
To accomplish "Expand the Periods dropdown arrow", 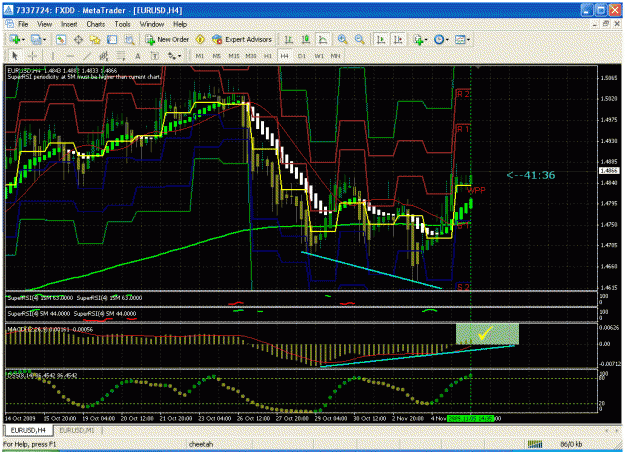I will [447, 40].
